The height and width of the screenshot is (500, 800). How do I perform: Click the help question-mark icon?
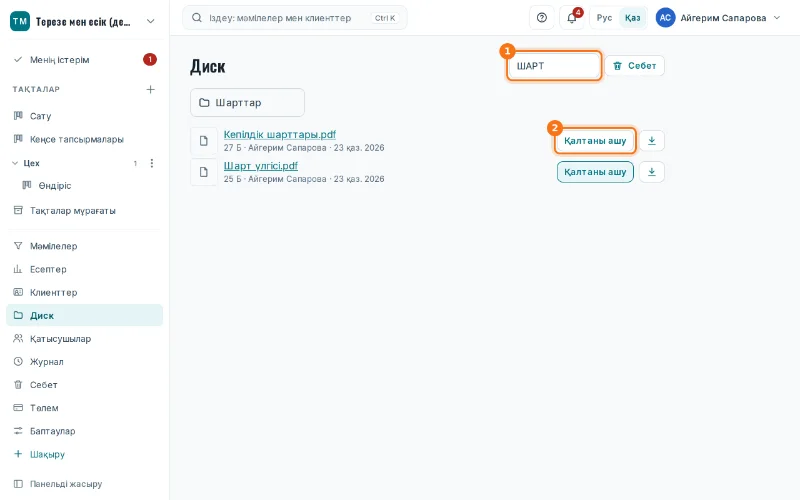point(542,18)
